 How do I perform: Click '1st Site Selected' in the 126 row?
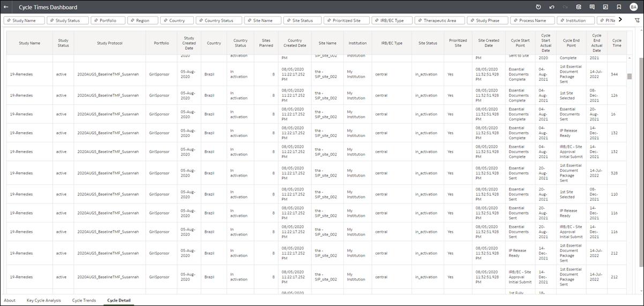567,95
